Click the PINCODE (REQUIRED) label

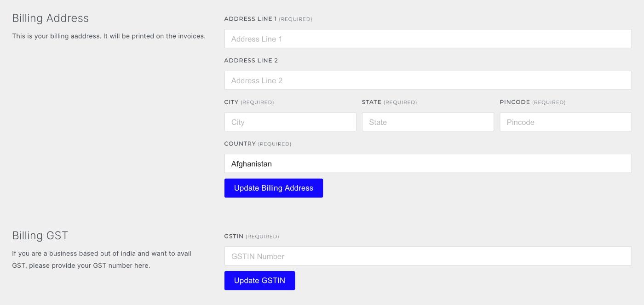pyautogui.click(x=533, y=102)
